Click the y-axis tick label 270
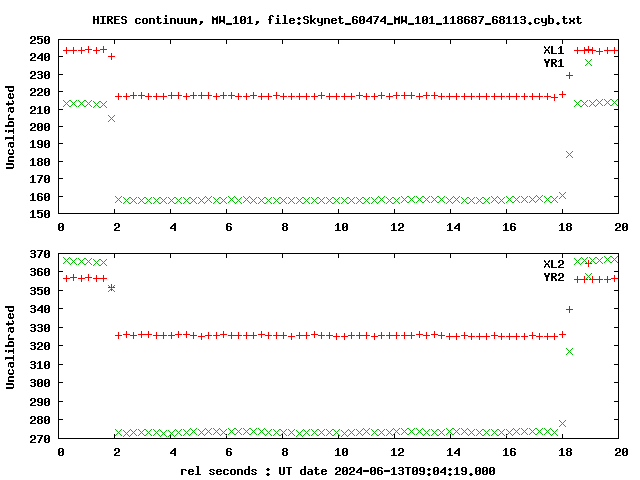640x480 pixels. pos(40,439)
